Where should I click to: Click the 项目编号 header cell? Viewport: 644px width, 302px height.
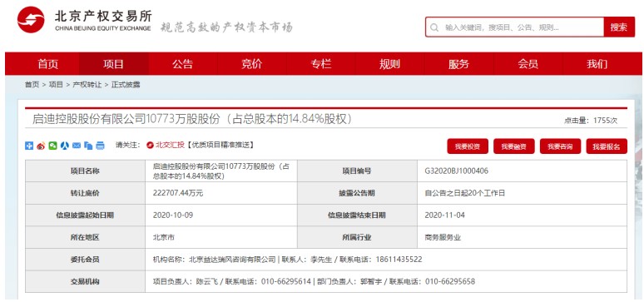point(357,171)
